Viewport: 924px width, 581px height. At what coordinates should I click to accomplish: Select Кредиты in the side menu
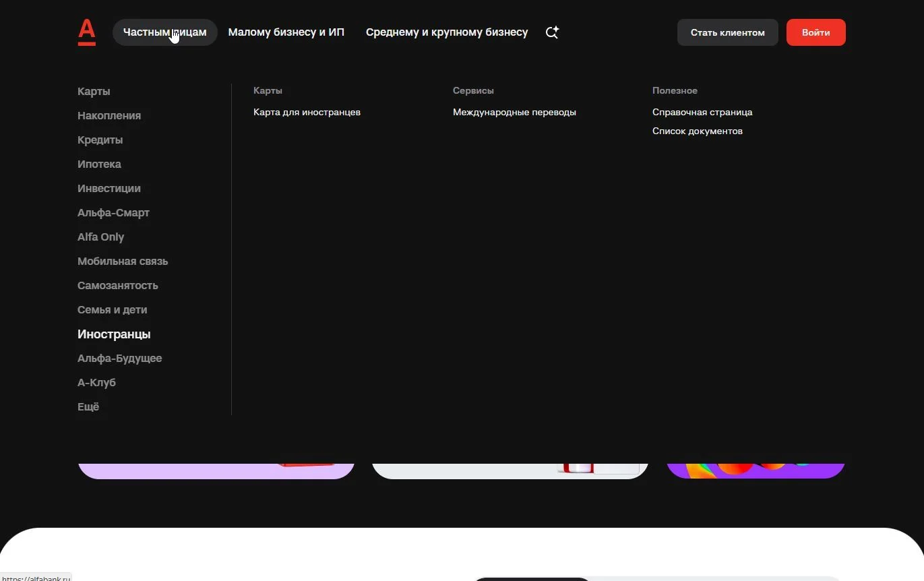(100, 140)
